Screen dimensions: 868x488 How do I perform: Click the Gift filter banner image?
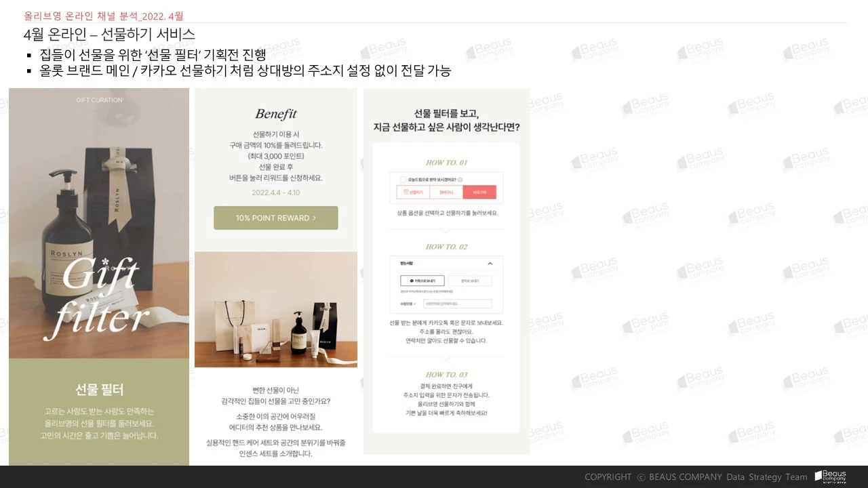point(99,224)
